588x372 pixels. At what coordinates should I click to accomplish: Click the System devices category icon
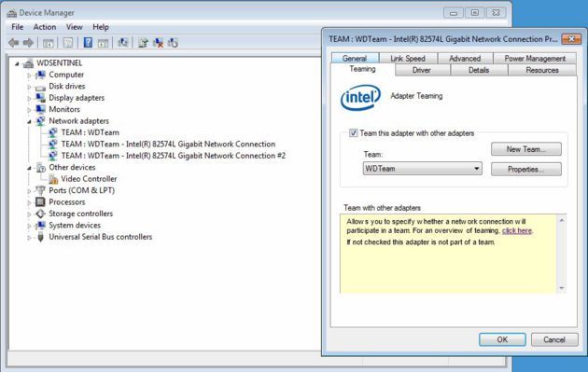point(40,225)
